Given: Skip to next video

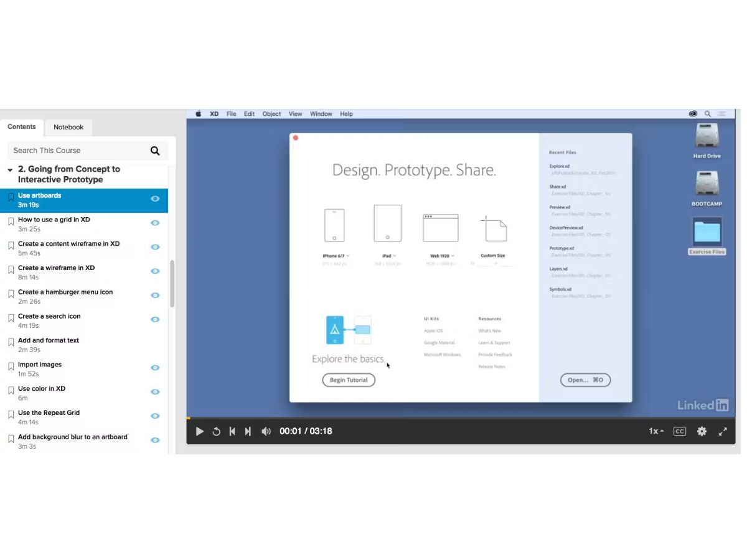Looking at the screenshot, I should click(x=248, y=431).
